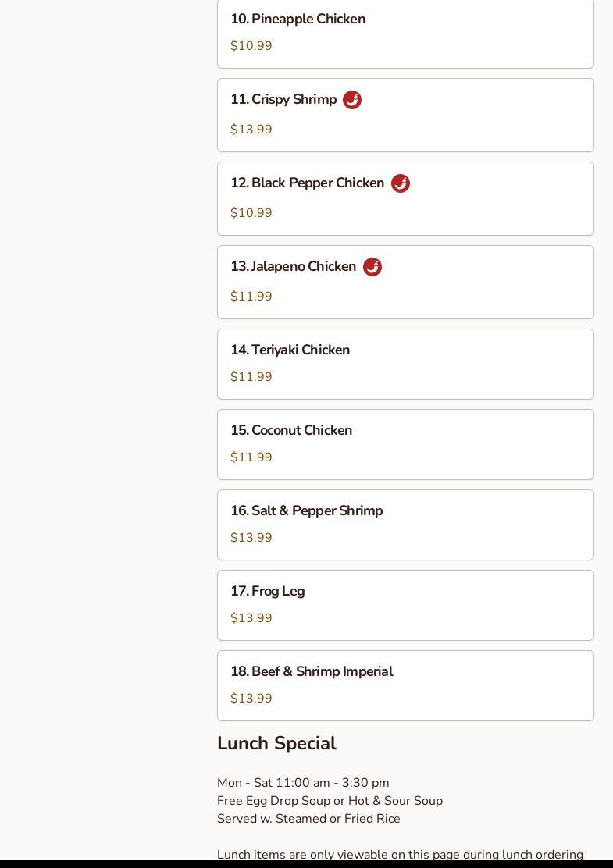The width and height of the screenshot is (613, 868).
Task: Click the $13.99 price of Crispy Shrimp
Action: click(251, 130)
